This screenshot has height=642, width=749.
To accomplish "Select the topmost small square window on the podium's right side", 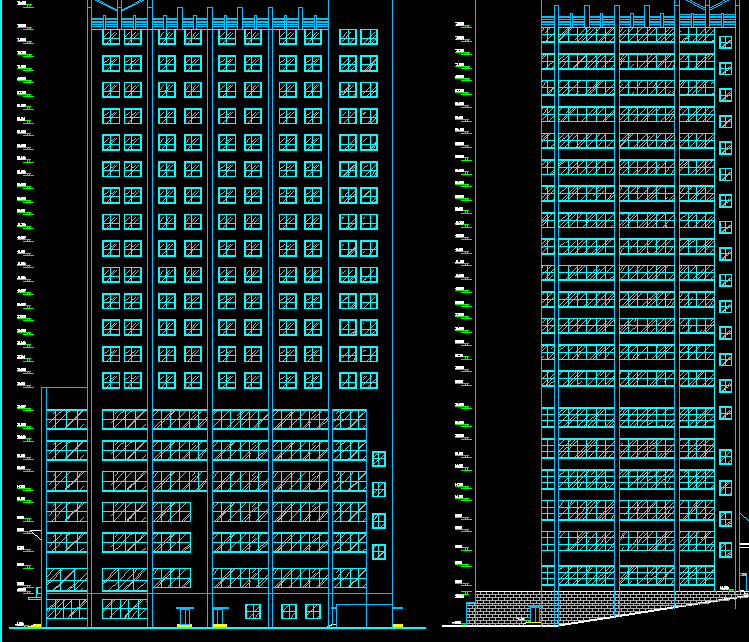I will coord(379,459).
